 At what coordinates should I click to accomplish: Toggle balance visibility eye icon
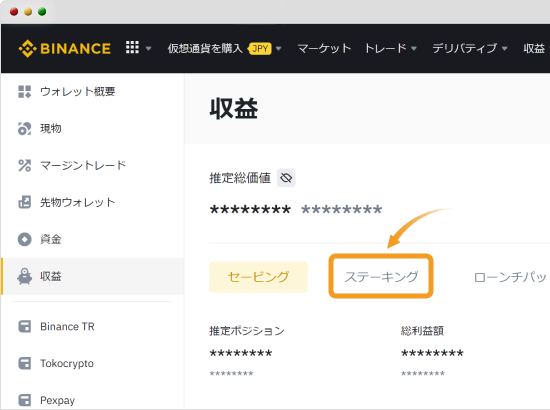[286, 178]
